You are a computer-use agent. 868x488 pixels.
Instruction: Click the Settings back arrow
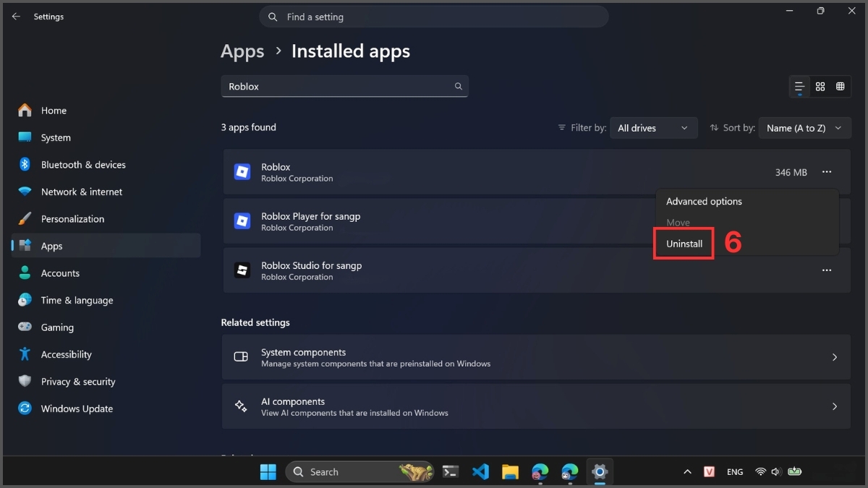pos(16,17)
